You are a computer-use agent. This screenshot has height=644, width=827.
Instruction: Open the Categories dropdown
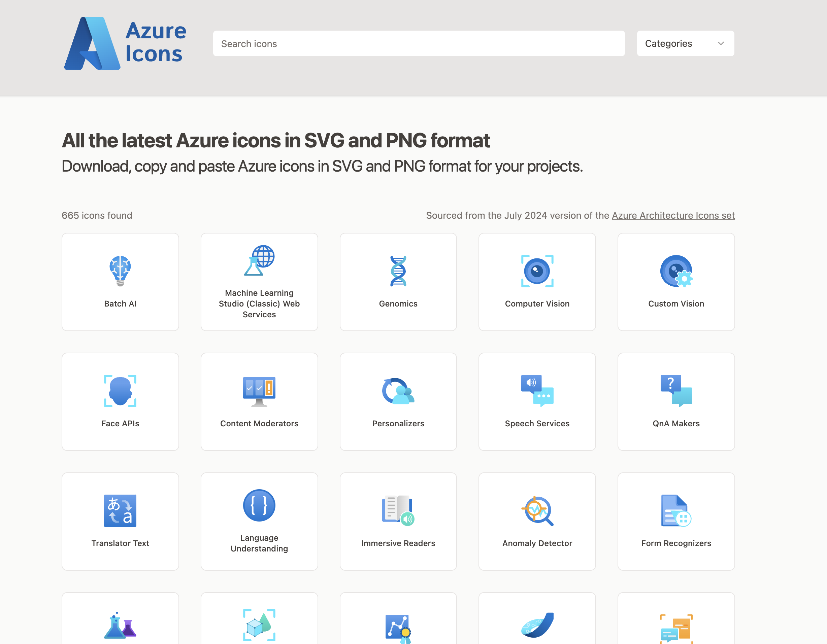click(685, 43)
